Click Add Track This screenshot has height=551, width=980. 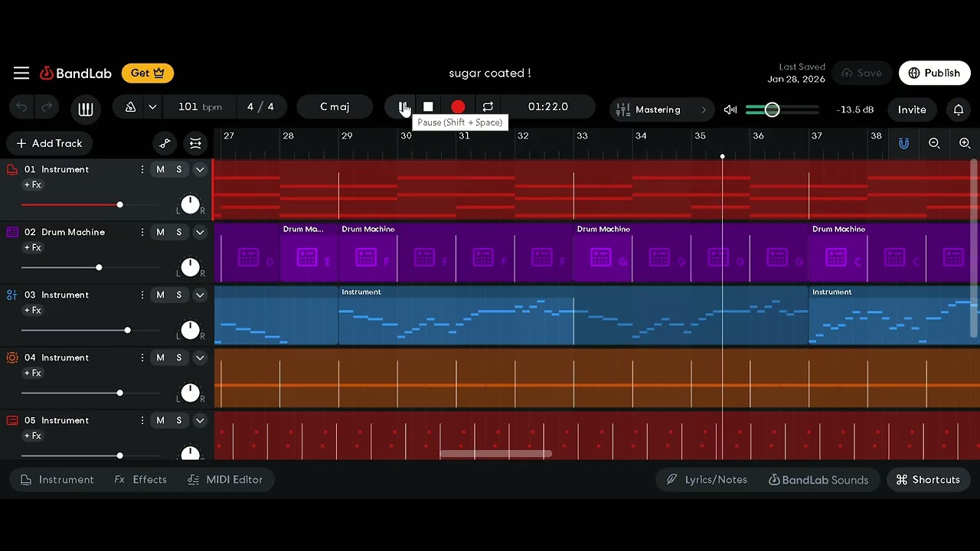tap(49, 143)
